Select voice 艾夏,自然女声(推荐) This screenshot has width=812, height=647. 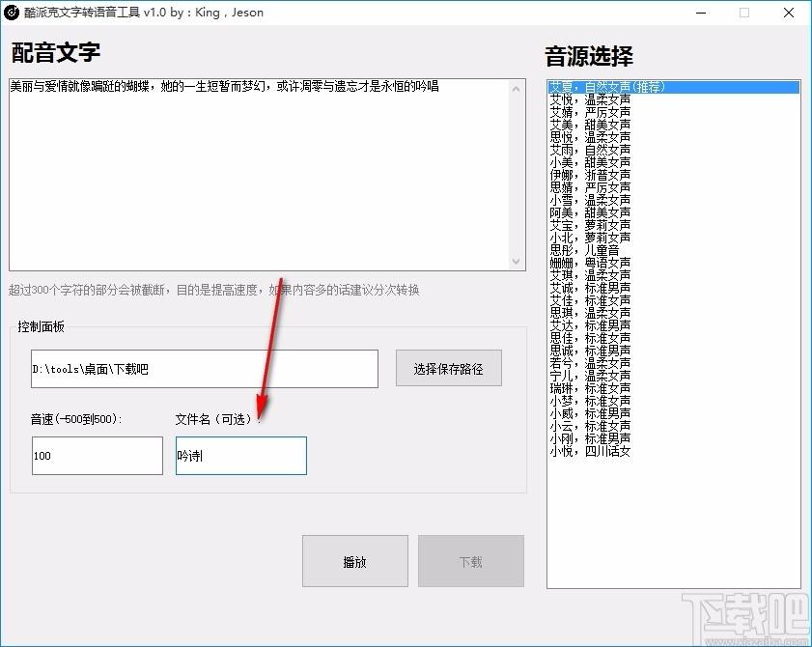(x=673, y=87)
